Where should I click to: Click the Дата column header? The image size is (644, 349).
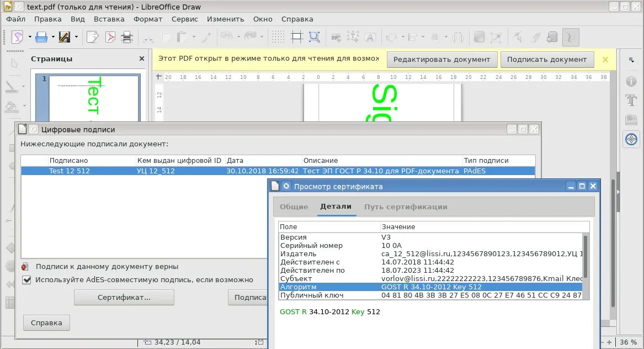point(263,160)
